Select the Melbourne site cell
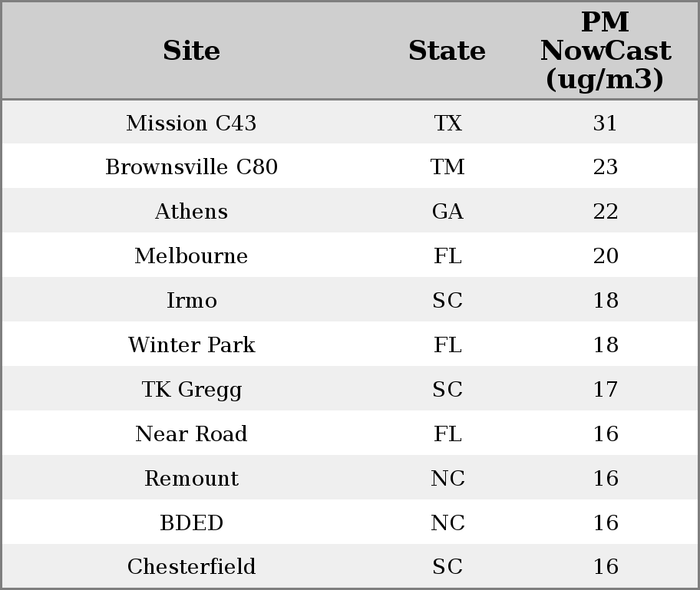Screen dimensions: 700x590 click(x=191, y=256)
